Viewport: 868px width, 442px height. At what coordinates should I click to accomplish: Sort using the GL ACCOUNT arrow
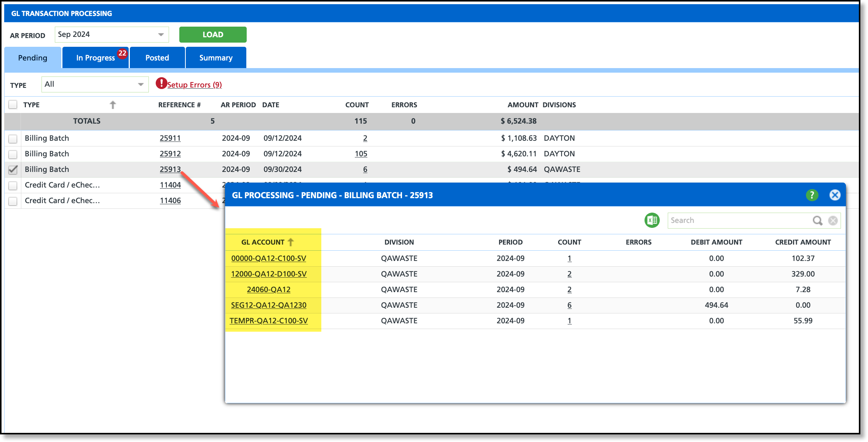point(291,242)
